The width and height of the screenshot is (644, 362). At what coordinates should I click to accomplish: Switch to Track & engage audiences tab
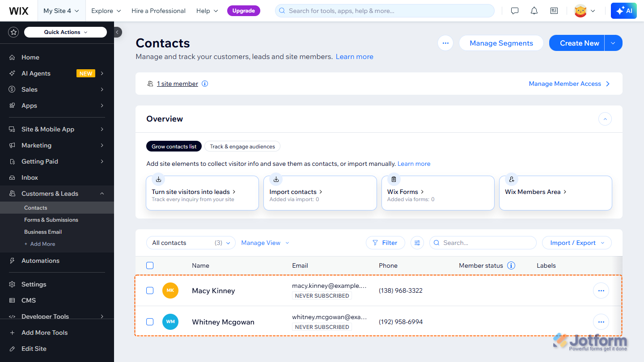click(242, 147)
